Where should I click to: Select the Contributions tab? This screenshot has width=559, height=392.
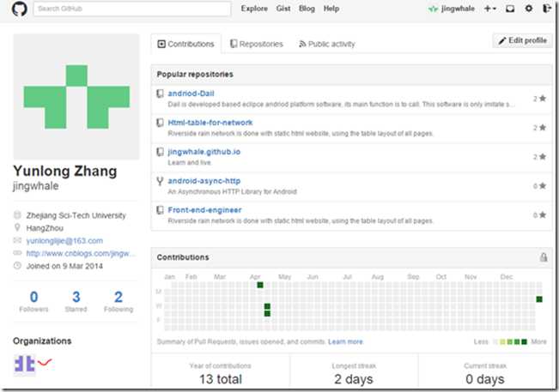tap(185, 44)
